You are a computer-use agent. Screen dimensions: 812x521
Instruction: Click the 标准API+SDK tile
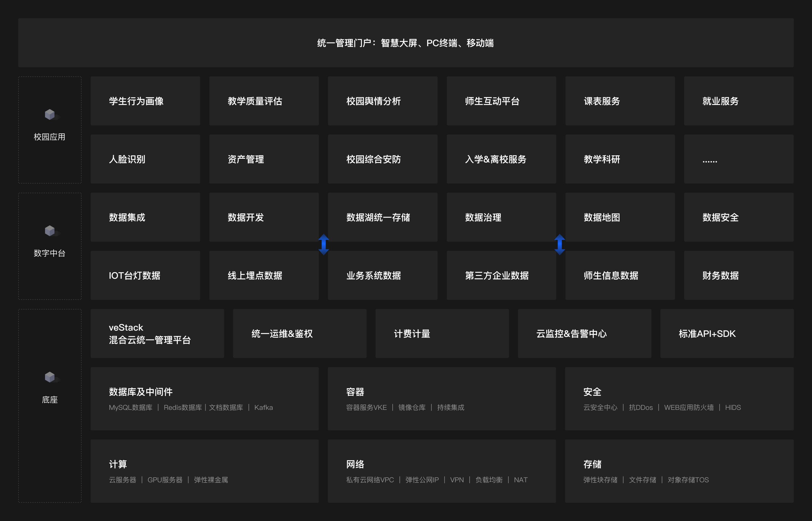click(727, 333)
